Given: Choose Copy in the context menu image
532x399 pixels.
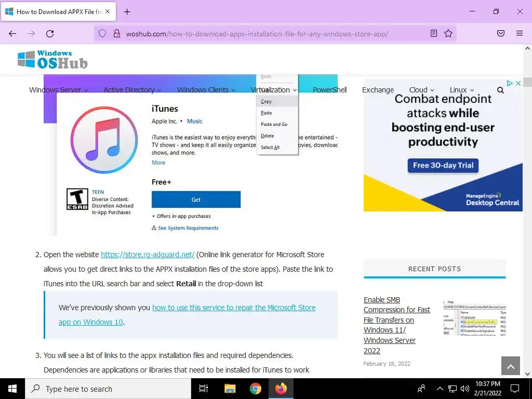Looking at the screenshot, I should pyautogui.click(x=277, y=101).
